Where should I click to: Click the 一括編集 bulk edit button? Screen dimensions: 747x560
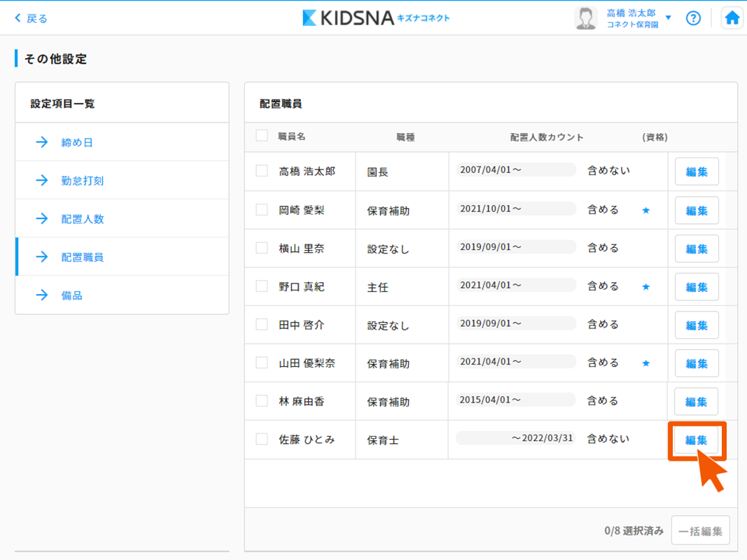point(701,531)
